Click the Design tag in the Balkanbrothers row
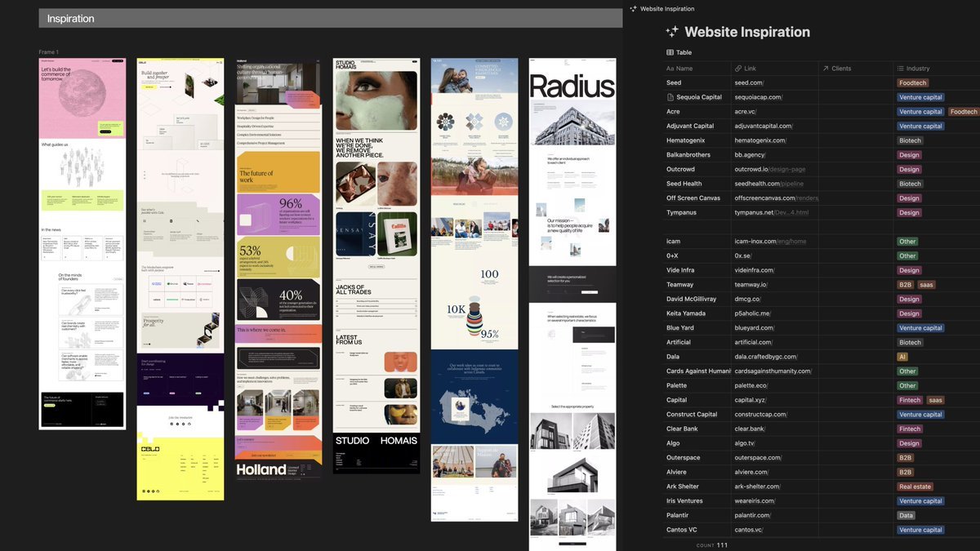 click(909, 155)
